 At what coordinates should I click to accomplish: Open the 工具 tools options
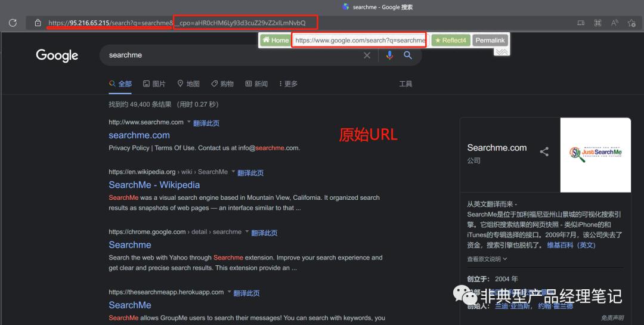coord(405,84)
